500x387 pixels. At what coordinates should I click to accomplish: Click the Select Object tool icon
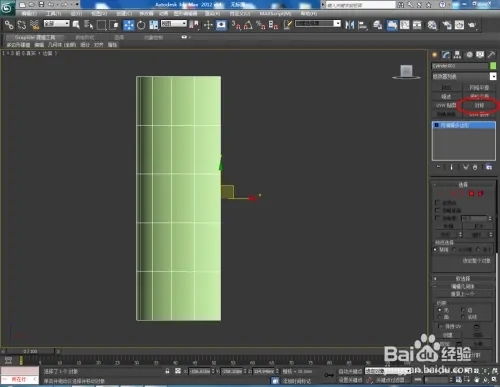pyautogui.click(x=76, y=25)
